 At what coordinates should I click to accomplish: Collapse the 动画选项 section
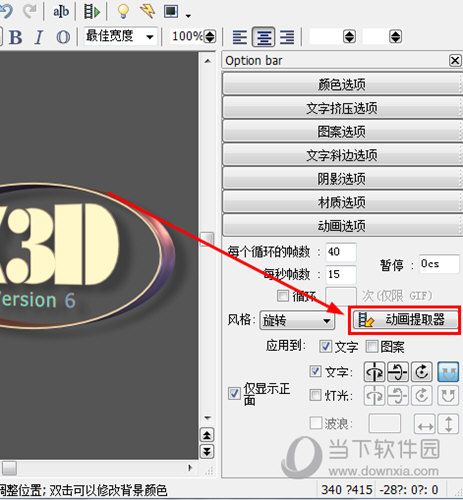pos(342,226)
